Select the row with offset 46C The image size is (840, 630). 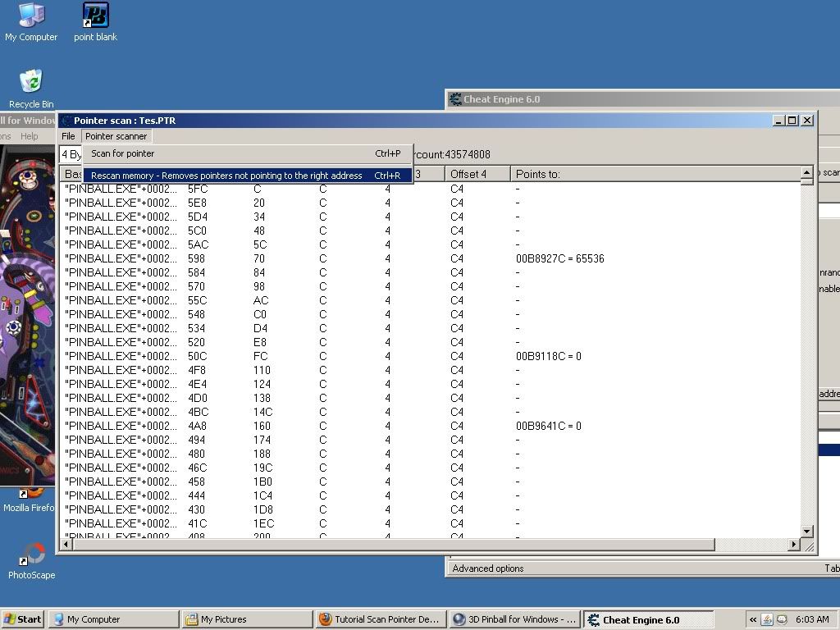pyautogui.click(x=431, y=468)
